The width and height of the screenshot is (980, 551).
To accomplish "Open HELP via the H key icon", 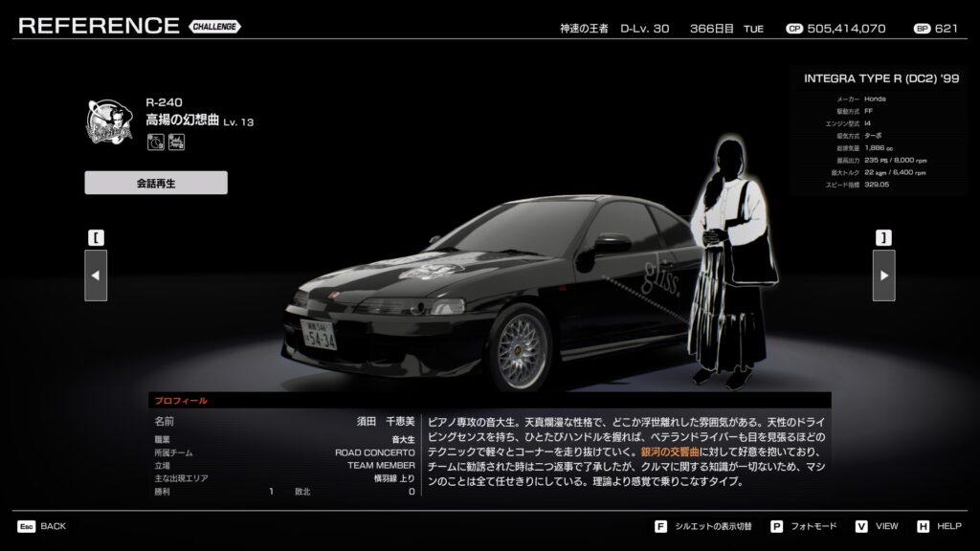I will (923, 526).
